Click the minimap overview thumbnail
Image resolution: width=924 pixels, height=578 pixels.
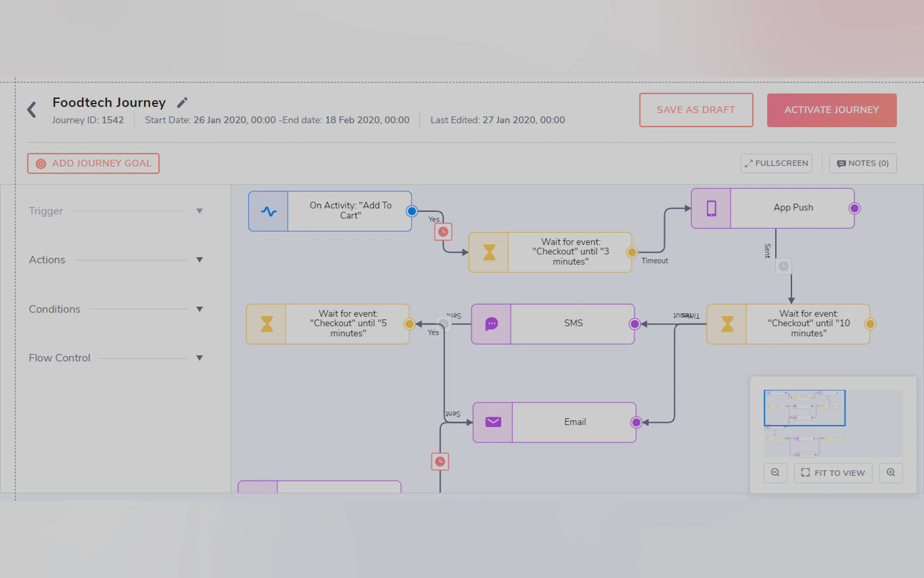point(833,423)
